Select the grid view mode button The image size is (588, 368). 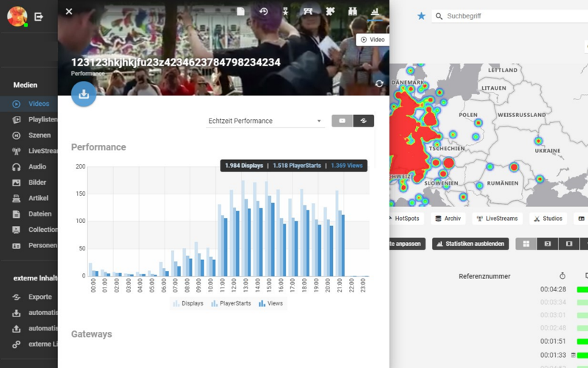point(526,244)
